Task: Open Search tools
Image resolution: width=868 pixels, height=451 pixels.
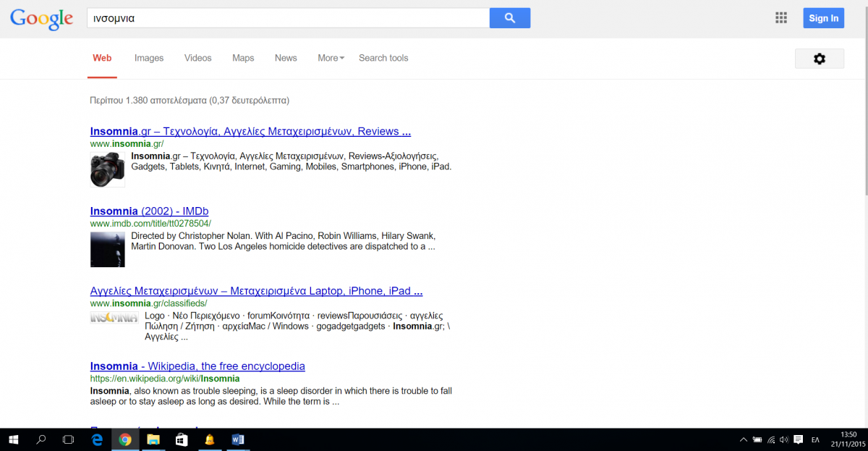Action: coord(383,58)
